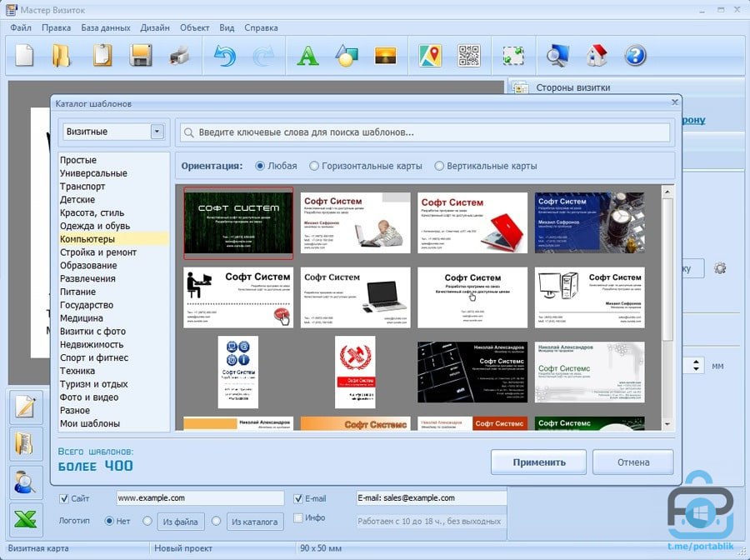Select the Транспорт category
The height and width of the screenshot is (560, 750).
(x=82, y=187)
